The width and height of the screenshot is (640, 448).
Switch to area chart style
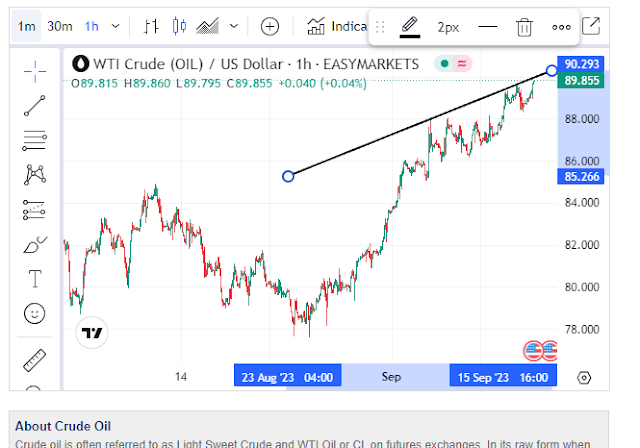[x=207, y=27]
